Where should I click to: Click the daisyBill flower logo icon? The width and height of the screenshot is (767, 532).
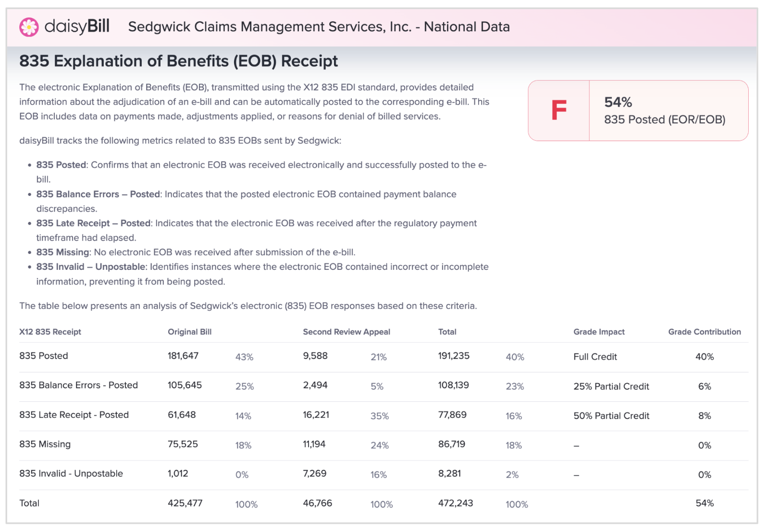click(29, 27)
